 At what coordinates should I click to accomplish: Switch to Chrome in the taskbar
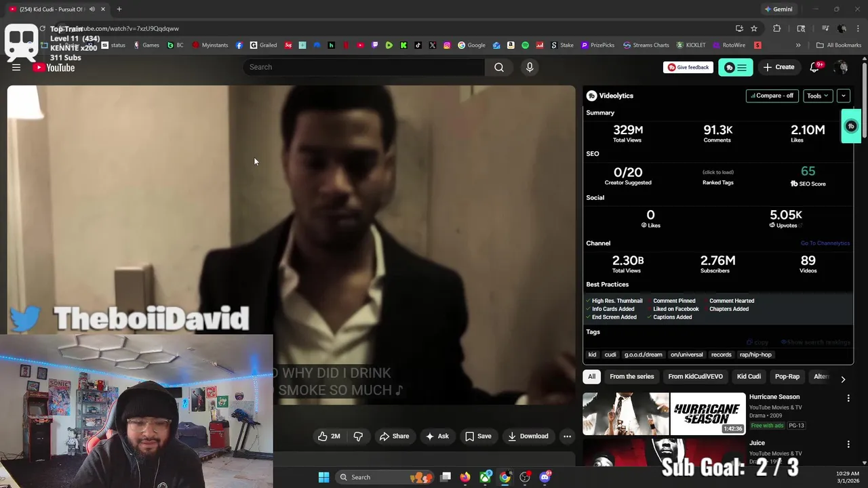(x=505, y=477)
